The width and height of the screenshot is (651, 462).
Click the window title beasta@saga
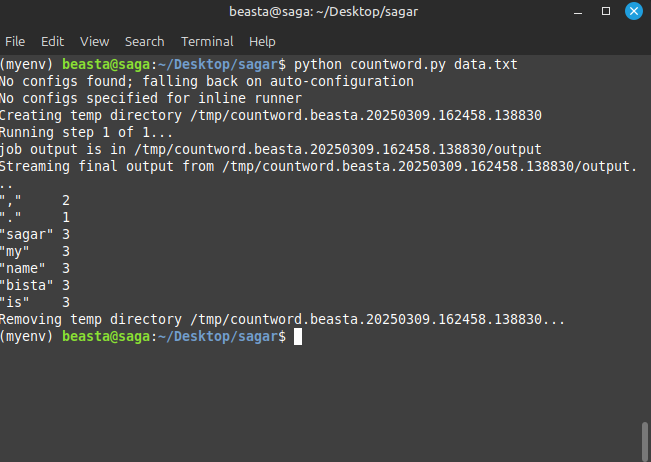(323, 12)
